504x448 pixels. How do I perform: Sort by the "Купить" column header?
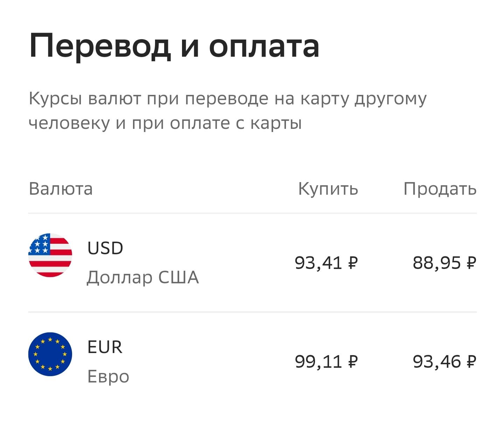[x=328, y=189]
